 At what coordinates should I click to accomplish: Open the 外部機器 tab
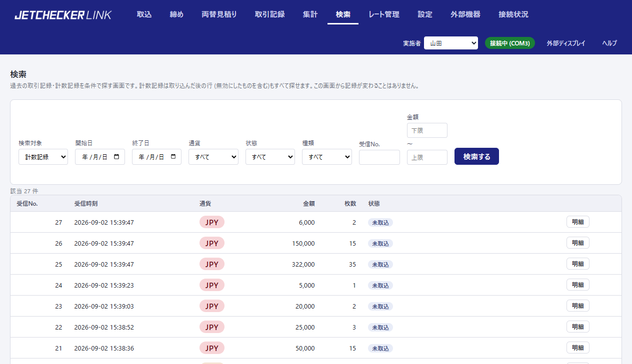click(x=465, y=14)
